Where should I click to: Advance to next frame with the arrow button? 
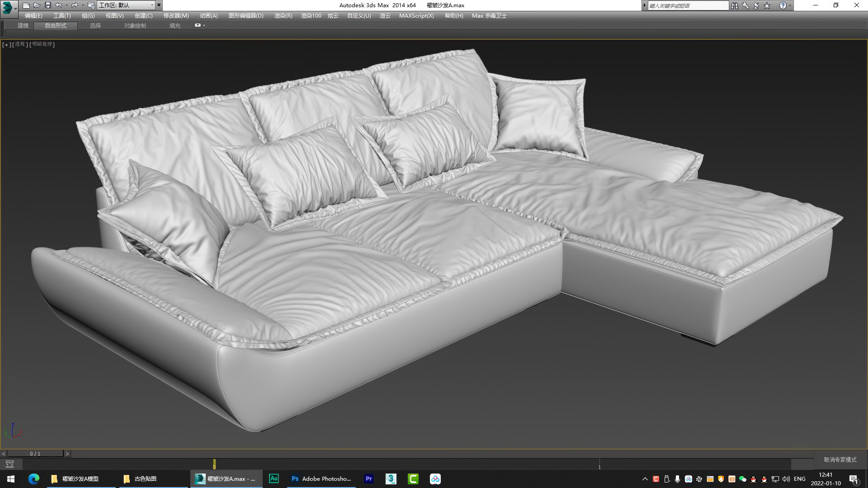[67, 453]
